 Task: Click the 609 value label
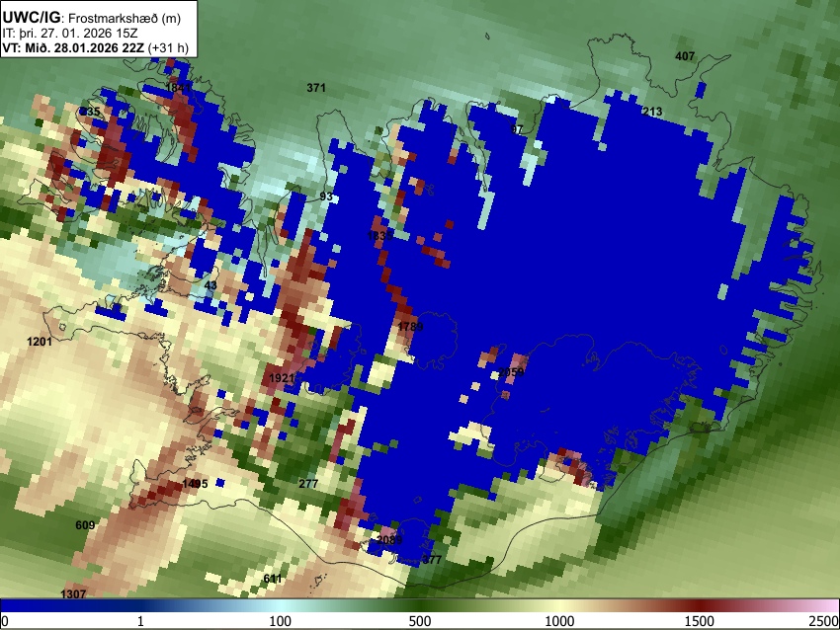(x=85, y=525)
